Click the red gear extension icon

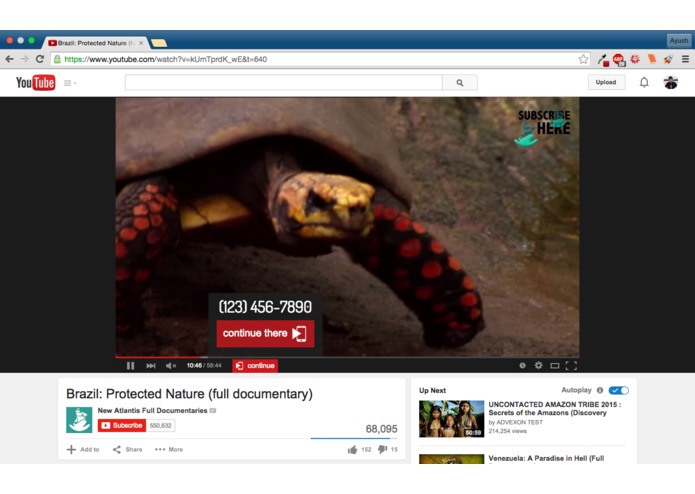click(x=635, y=59)
